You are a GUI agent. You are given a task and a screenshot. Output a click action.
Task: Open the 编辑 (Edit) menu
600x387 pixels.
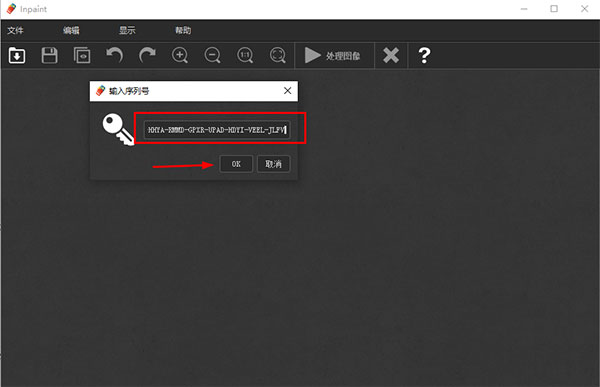pos(71,30)
